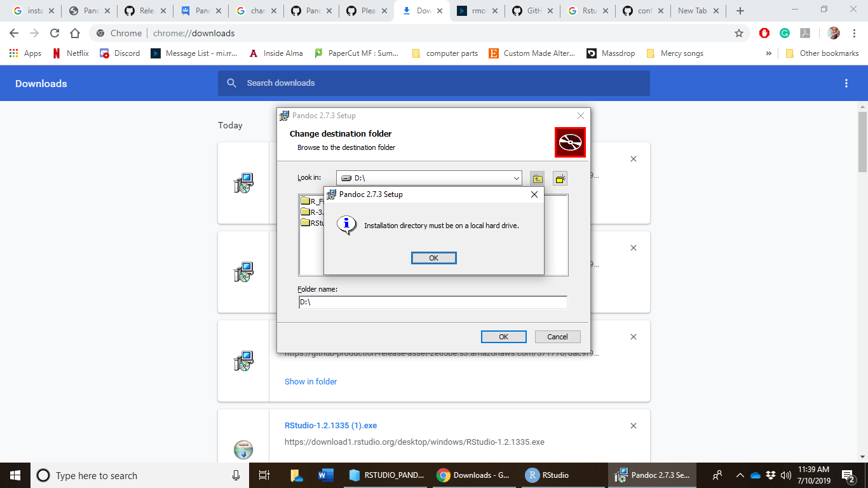Open the Apps bookmark shortcut
The height and width of the screenshot is (488, 868).
tap(25, 53)
